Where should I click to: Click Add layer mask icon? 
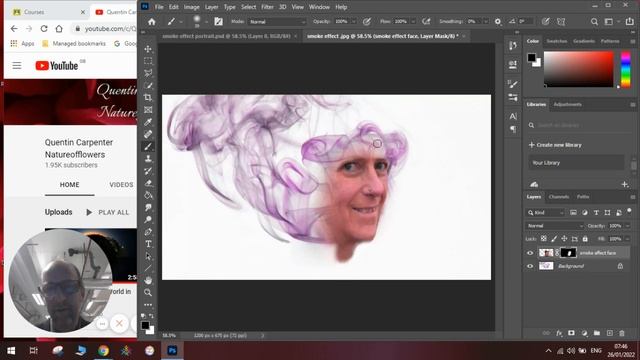click(571, 333)
